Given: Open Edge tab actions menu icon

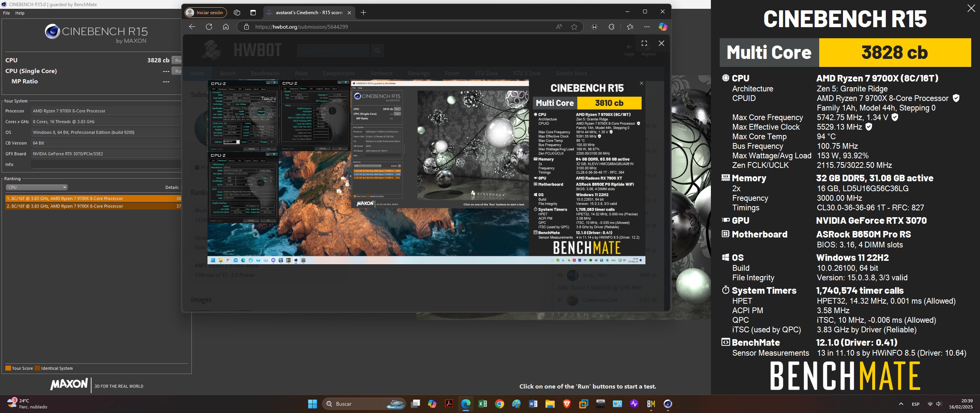Looking at the screenshot, I should pos(253,13).
